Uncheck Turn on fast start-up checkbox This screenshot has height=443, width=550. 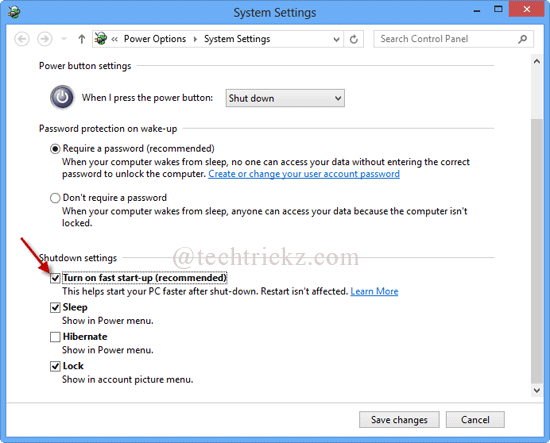coord(55,278)
